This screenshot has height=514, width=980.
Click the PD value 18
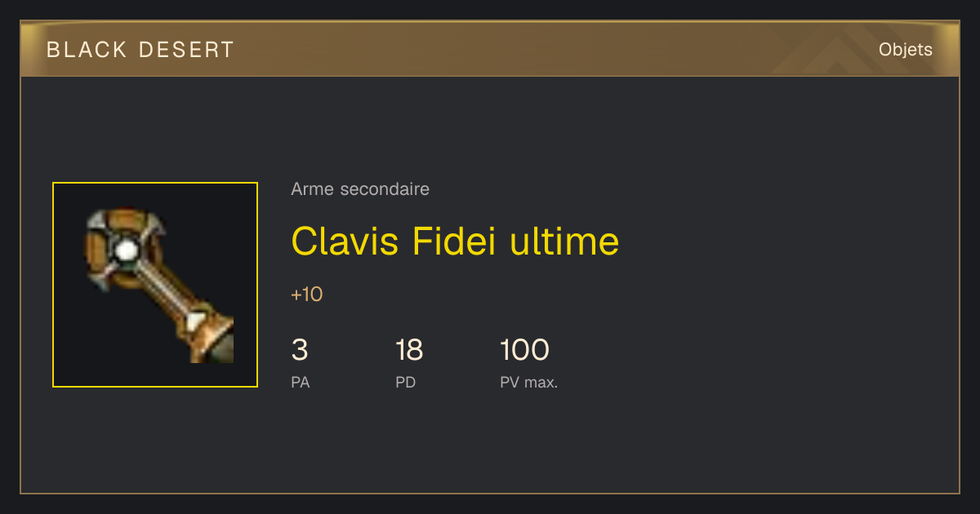[409, 350]
